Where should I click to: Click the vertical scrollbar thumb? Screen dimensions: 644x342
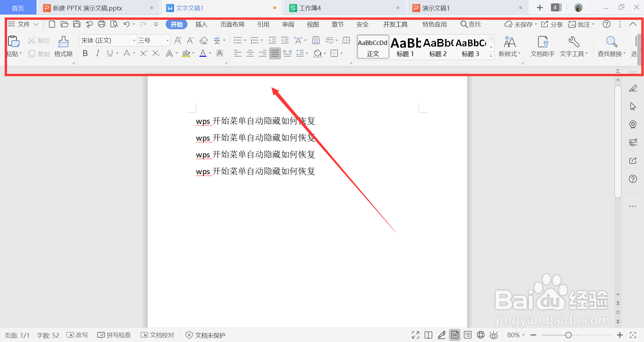[618, 142]
